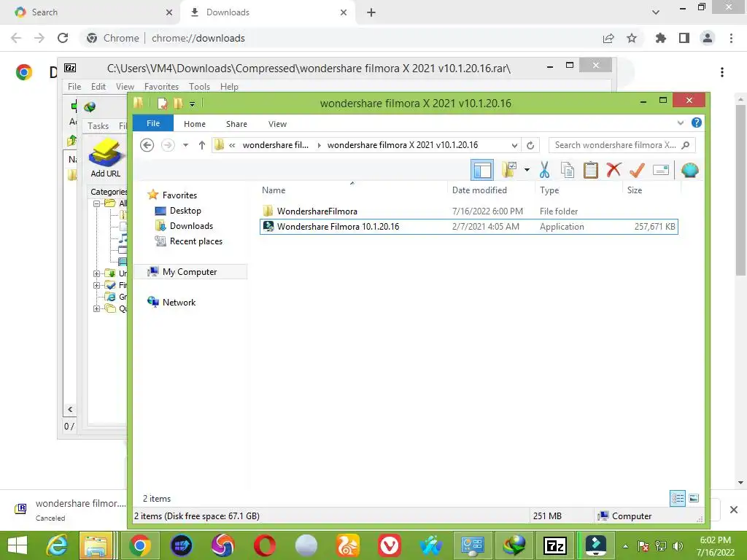
Task: Sort by Date modified column
Action: [479, 190]
